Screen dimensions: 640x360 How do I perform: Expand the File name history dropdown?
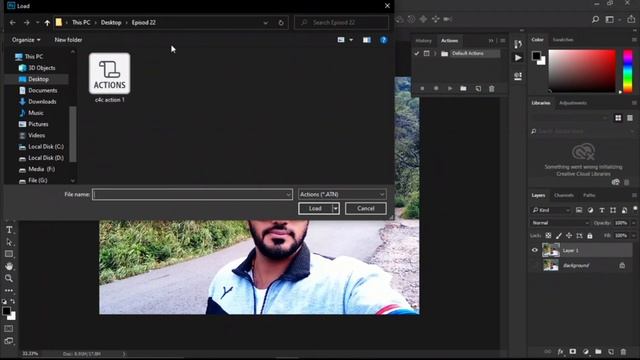pyautogui.click(x=288, y=195)
